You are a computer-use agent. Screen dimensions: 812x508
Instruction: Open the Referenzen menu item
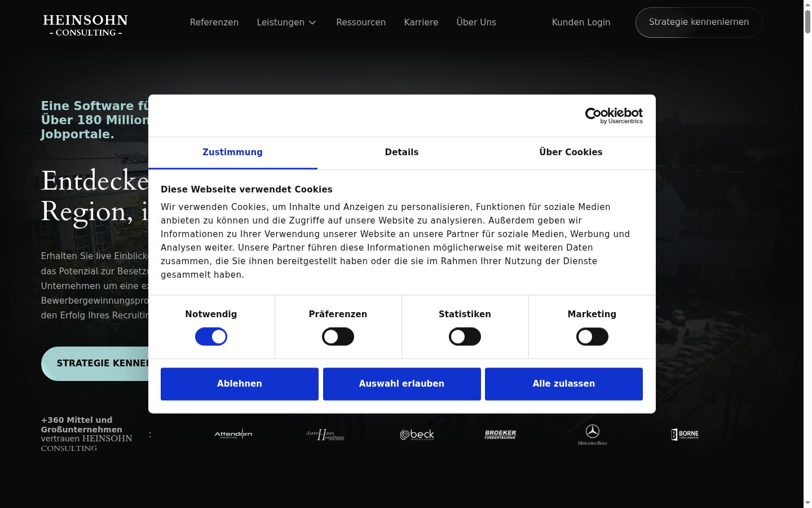[214, 23]
